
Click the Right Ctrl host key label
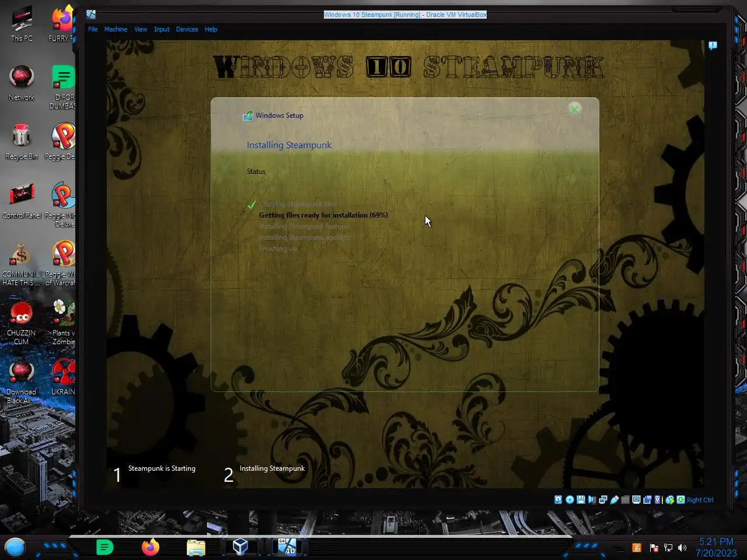tap(700, 500)
